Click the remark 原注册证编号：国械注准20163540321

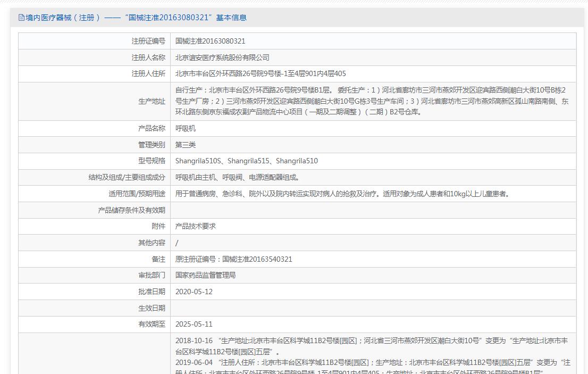click(233, 259)
